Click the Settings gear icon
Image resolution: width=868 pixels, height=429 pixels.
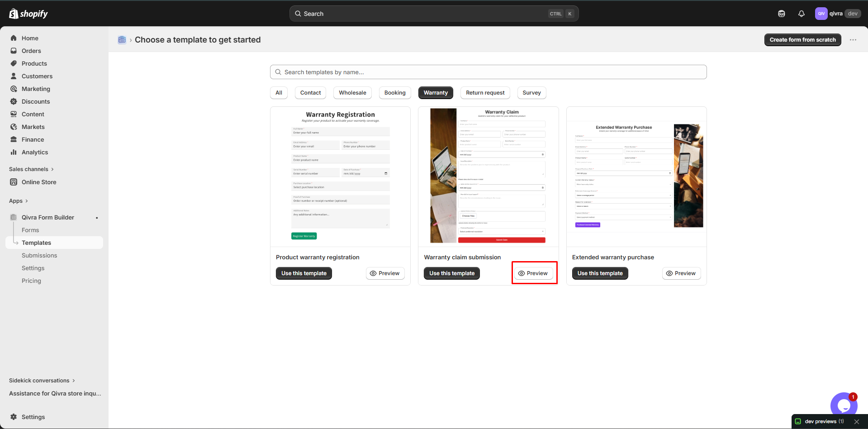click(14, 417)
